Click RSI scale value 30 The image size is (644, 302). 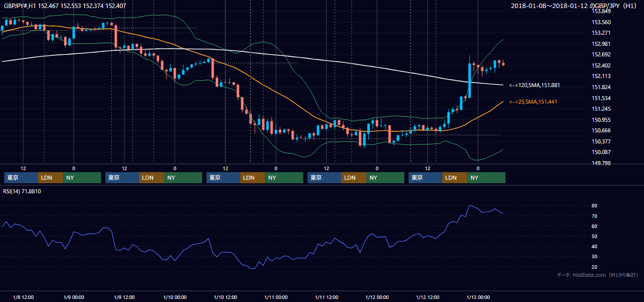[x=595, y=257]
